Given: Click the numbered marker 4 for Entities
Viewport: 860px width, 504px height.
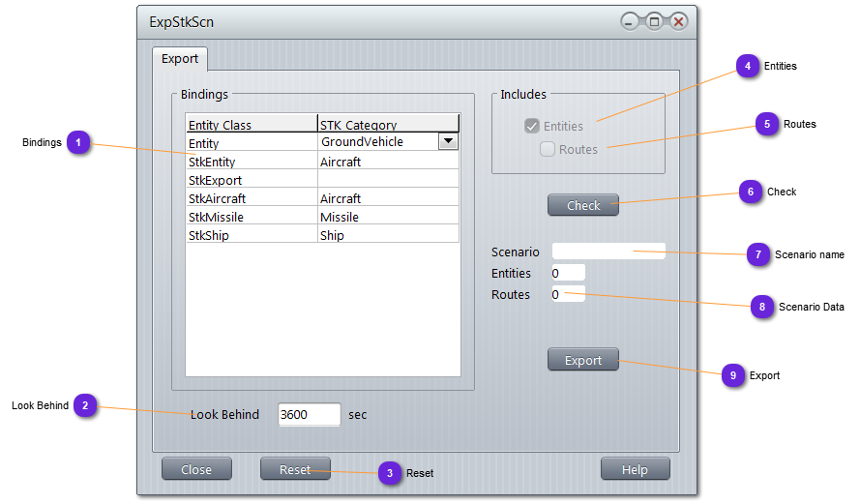Looking at the screenshot, I should 747,66.
